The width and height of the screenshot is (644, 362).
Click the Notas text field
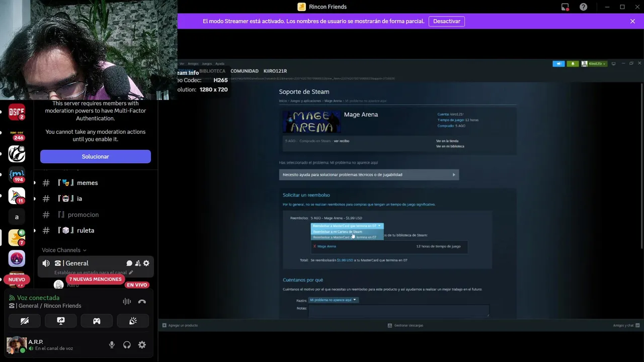398,311
